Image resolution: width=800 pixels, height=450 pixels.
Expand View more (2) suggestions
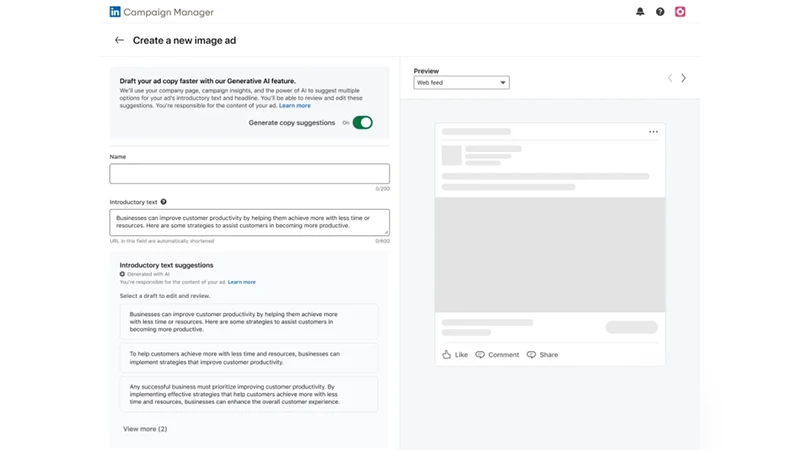(x=145, y=429)
